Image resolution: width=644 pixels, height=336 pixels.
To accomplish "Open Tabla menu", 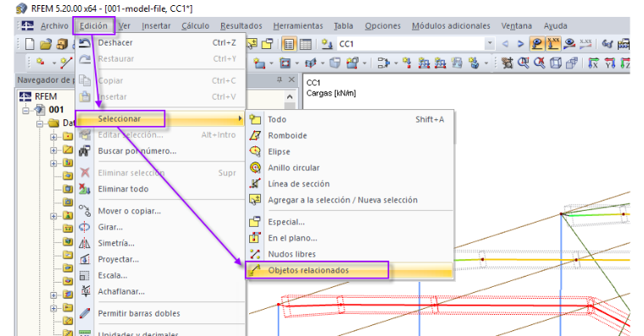I will point(343,26).
